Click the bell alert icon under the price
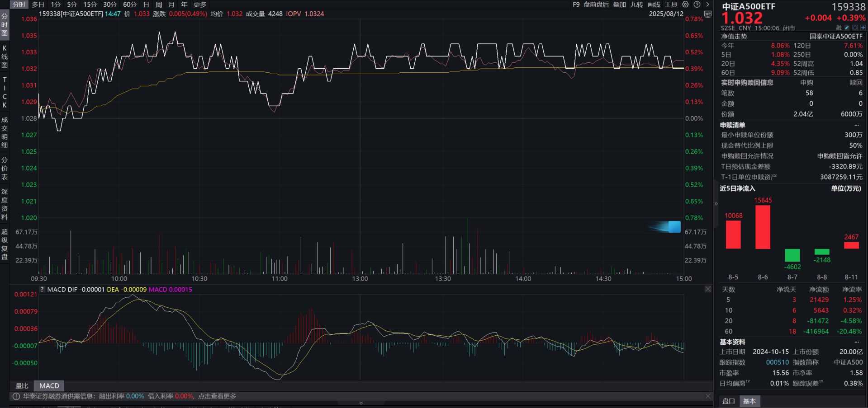This screenshot has height=408, width=868. click(x=855, y=28)
